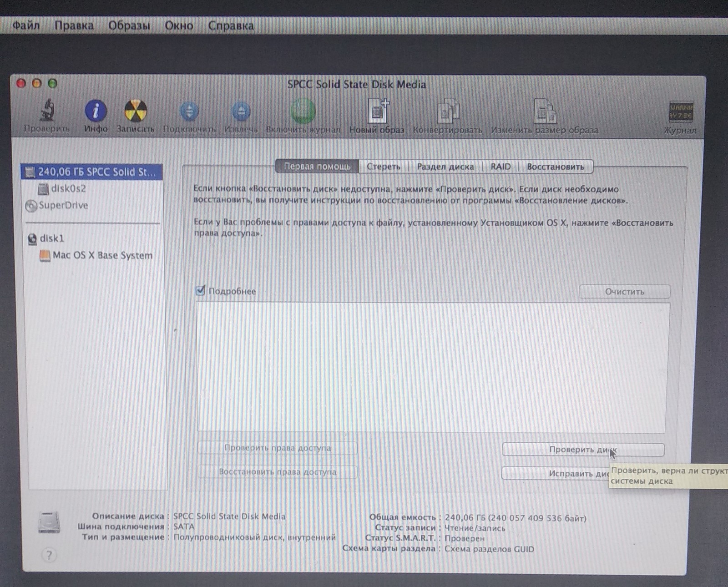Click the red close window button

(21, 83)
